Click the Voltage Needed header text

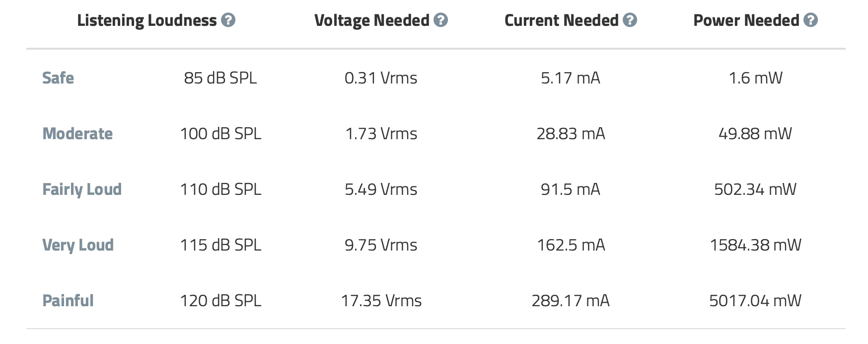pos(372,20)
